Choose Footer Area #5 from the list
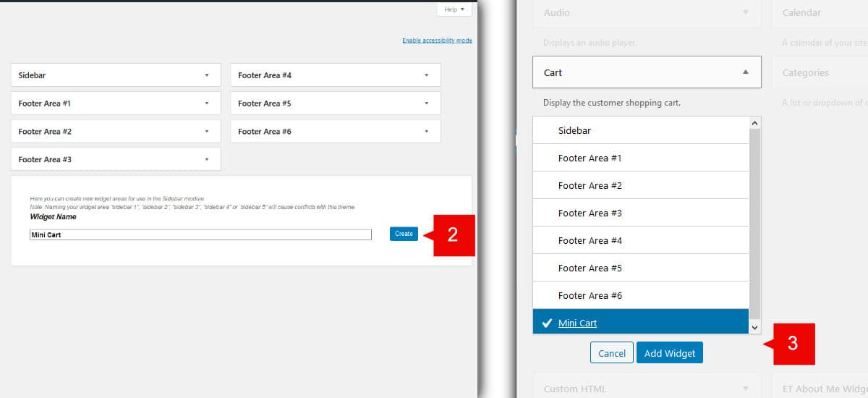868x398 pixels. click(x=590, y=268)
